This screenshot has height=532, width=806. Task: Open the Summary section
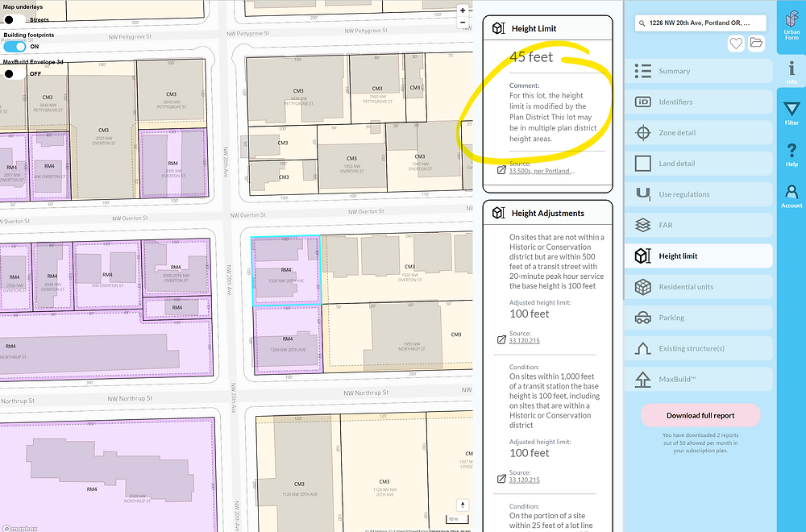point(699,71)
